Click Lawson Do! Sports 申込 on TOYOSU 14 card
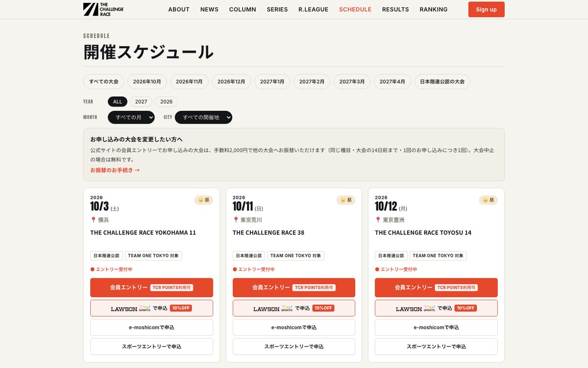Image resolution: width=588 pixels, height=368 pixels. pyautogui.click(x=436, y=308)
